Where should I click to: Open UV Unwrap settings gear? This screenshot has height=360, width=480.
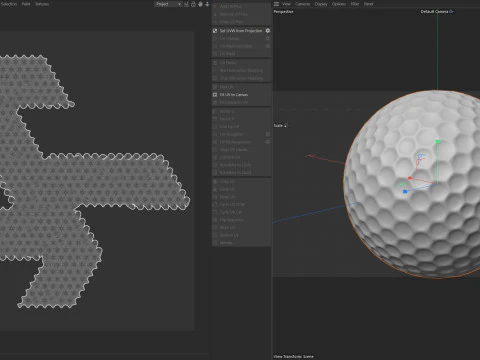click(268, 38)
